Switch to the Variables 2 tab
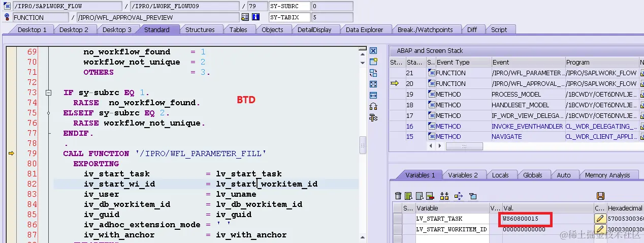644x243 pixels. [463, 175]
